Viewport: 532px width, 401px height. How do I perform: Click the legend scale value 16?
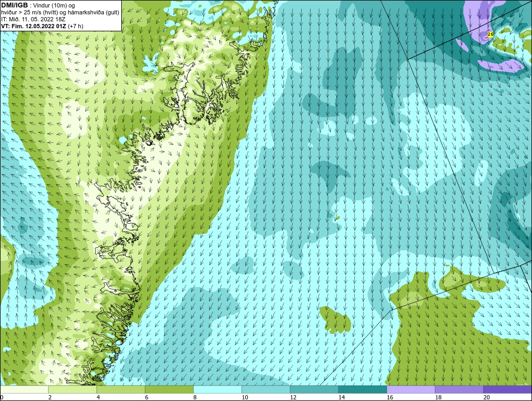[x=390, y=397]
